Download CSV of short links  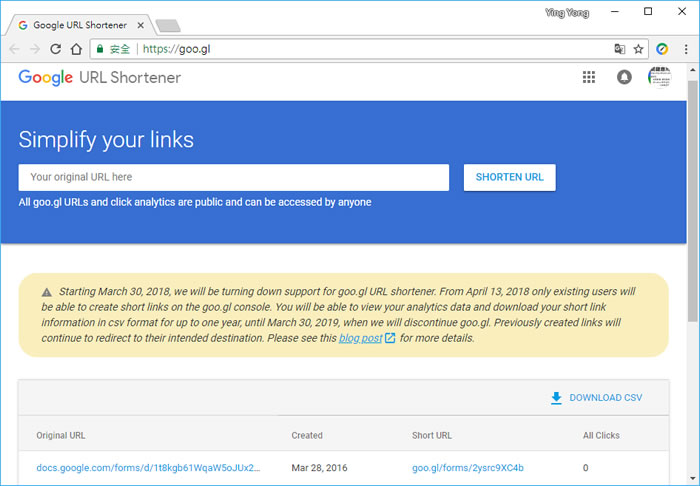[596, 398]
